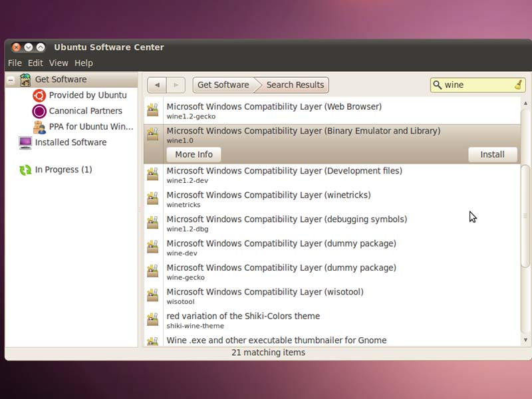Open the File menu
The image size is (532, 399).
coord(15,63)
